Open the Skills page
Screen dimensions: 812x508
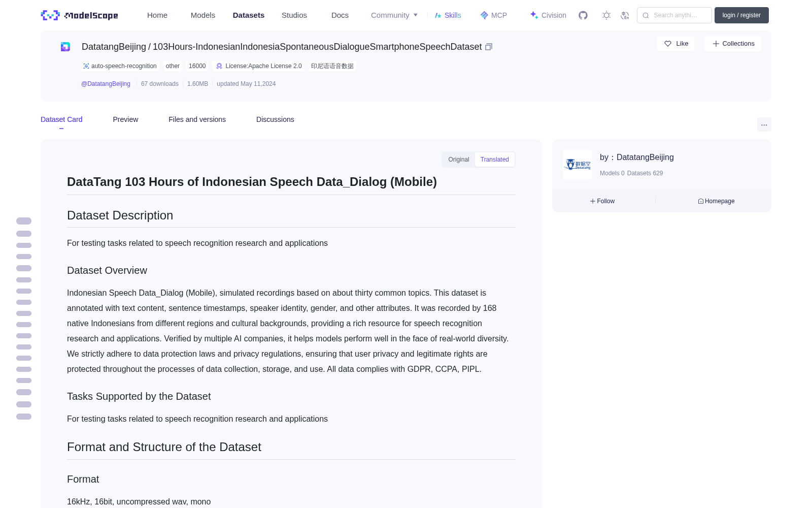point(448,15)
